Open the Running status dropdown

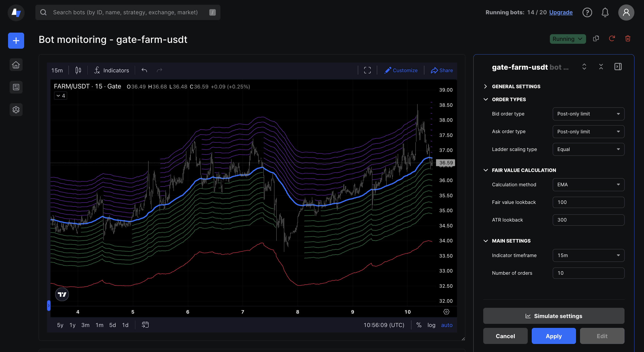click(568, 39)
